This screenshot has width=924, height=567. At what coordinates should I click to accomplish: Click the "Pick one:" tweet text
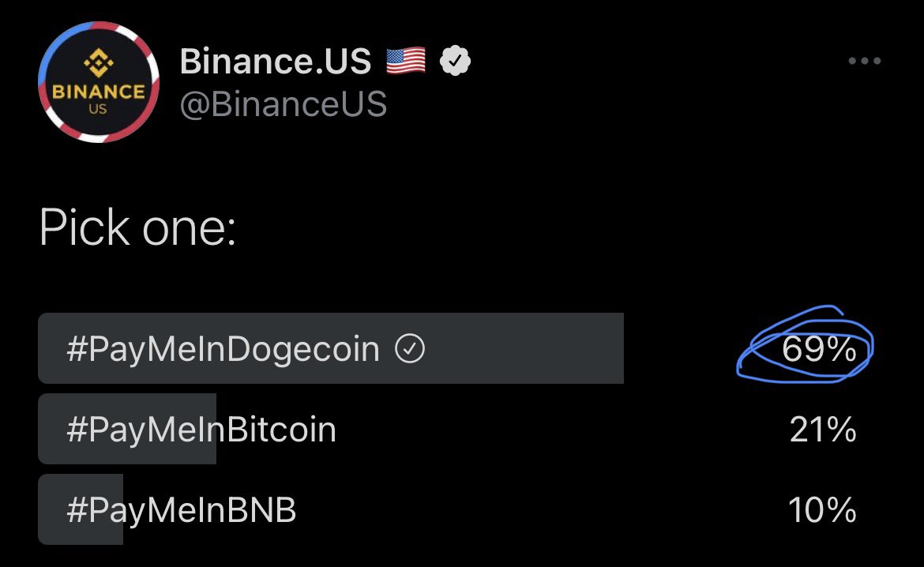coord(138,227)
